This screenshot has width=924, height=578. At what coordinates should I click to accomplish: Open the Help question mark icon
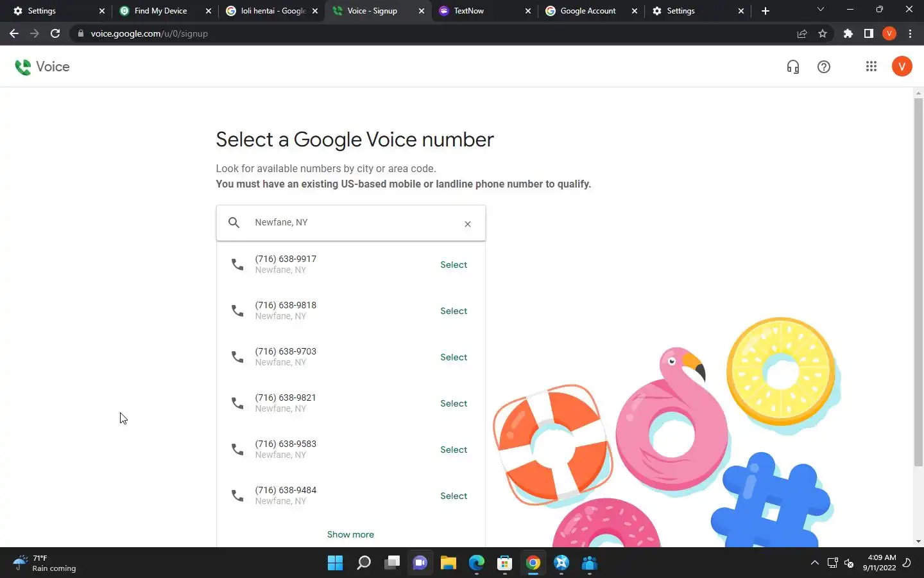(x=824, y=67)
